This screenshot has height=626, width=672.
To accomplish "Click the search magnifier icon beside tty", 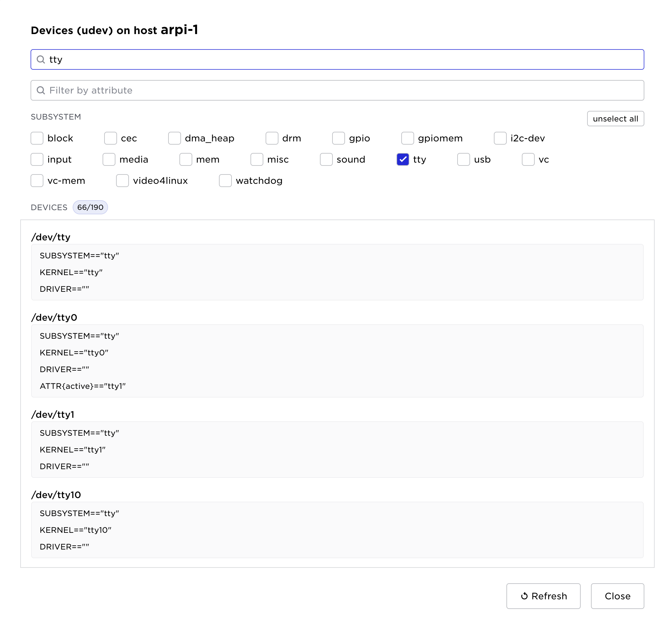I will [41, 59].
